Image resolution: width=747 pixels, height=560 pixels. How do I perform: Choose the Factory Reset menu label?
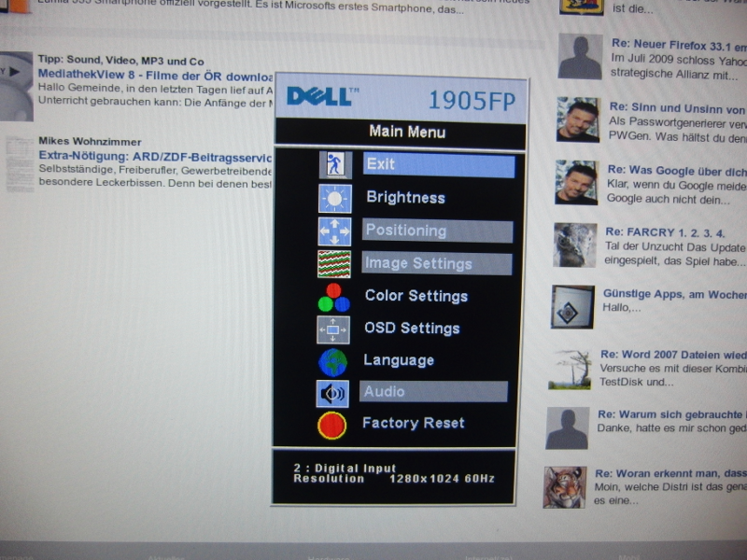pyautogui.click(x=414, y=423)
